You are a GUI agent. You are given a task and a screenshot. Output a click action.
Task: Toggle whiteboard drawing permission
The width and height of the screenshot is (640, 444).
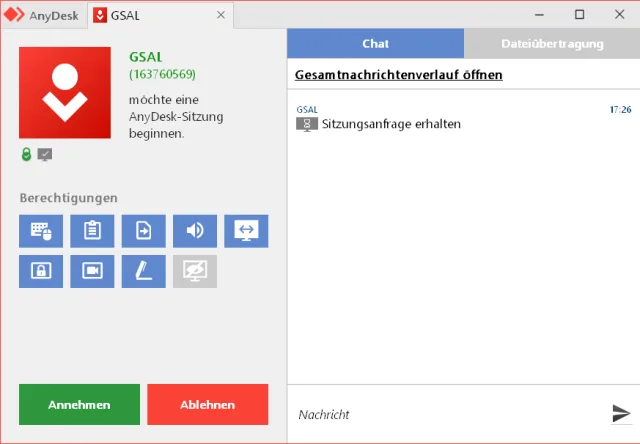click(x=144, y=271)
